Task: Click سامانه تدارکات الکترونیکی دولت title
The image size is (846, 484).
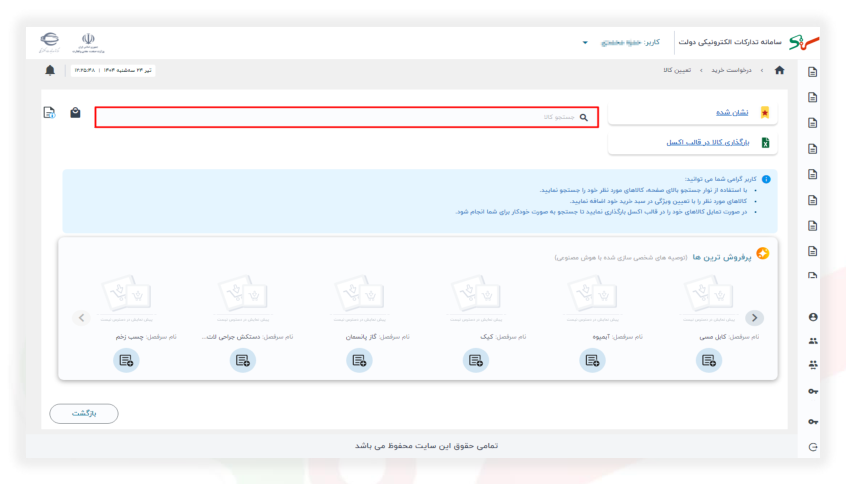Action: pyautogui.click(x=729, y=42)
